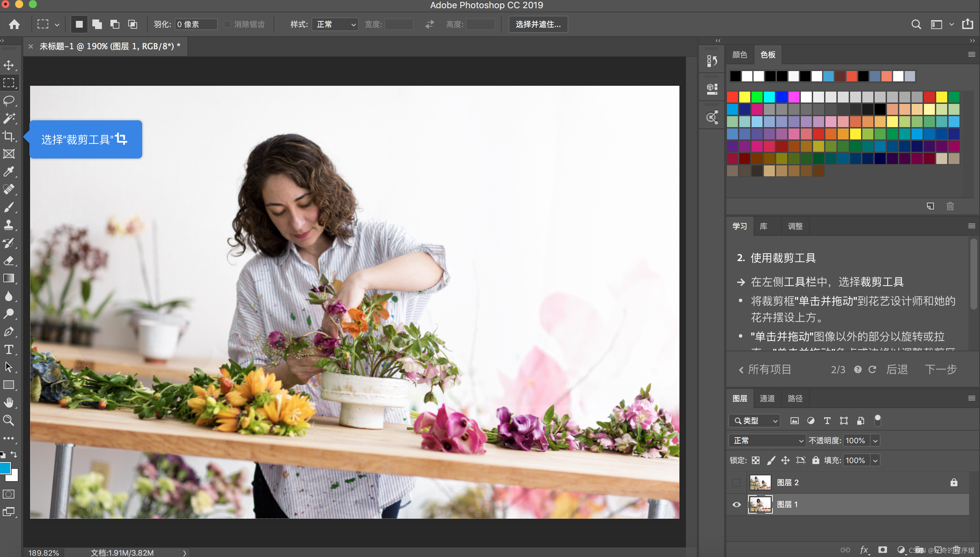Click the 羽化 feather input field

(196, 25)
